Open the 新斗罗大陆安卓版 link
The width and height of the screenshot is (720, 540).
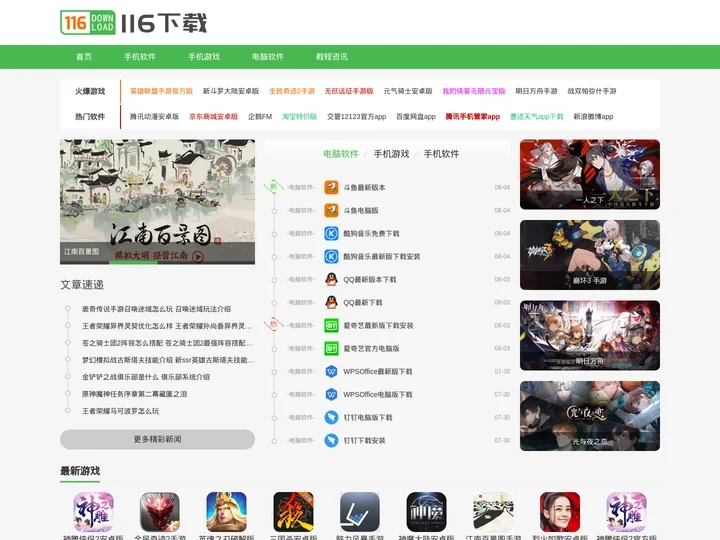231,91
